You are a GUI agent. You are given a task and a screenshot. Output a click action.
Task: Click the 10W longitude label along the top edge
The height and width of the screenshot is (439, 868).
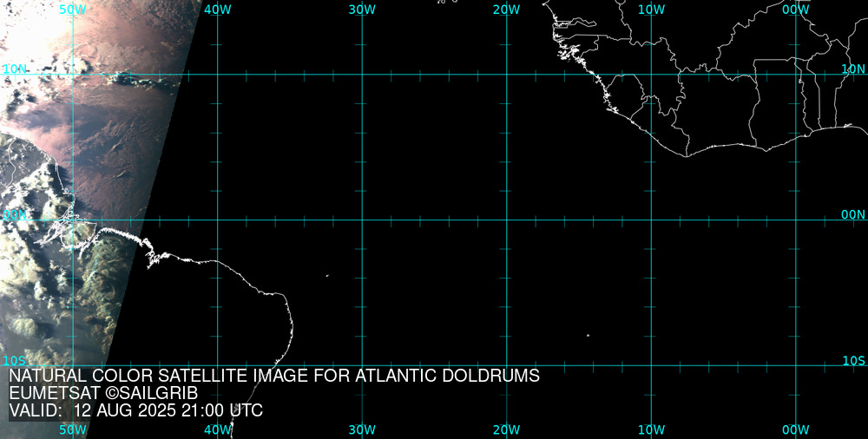652,10
